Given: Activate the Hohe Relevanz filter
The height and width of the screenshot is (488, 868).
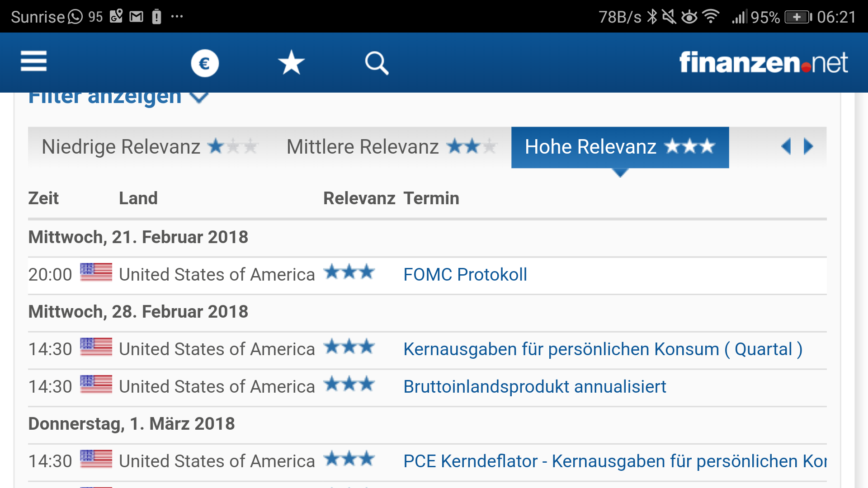Looking at the screenshot, I should tap(619, 147).
